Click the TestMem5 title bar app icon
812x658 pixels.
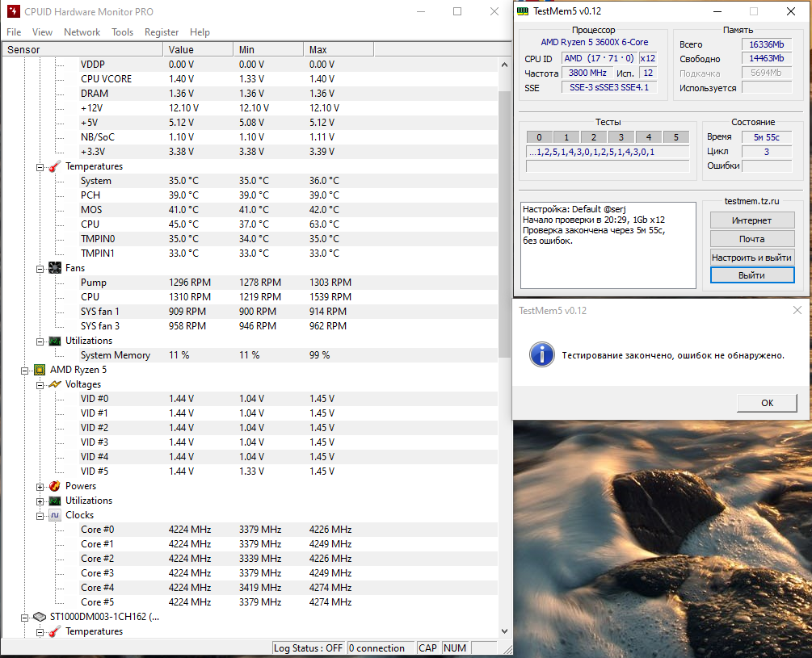[x=523, y=11]
